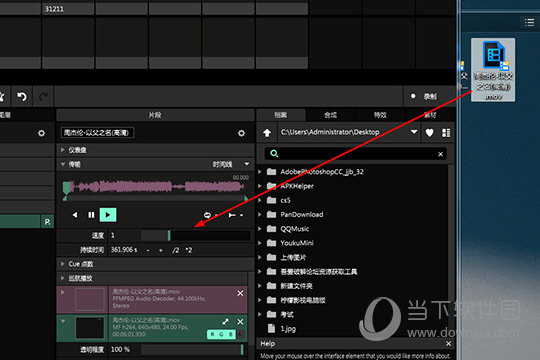Adjust the 速度 speed slider

pyautogui.click(x=196, y=236)
